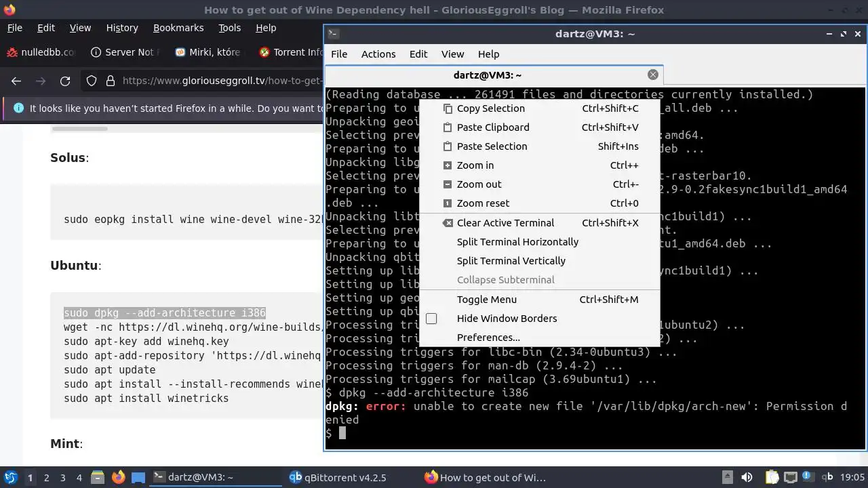Choose Split Terminal Vertically

[540, 261]
